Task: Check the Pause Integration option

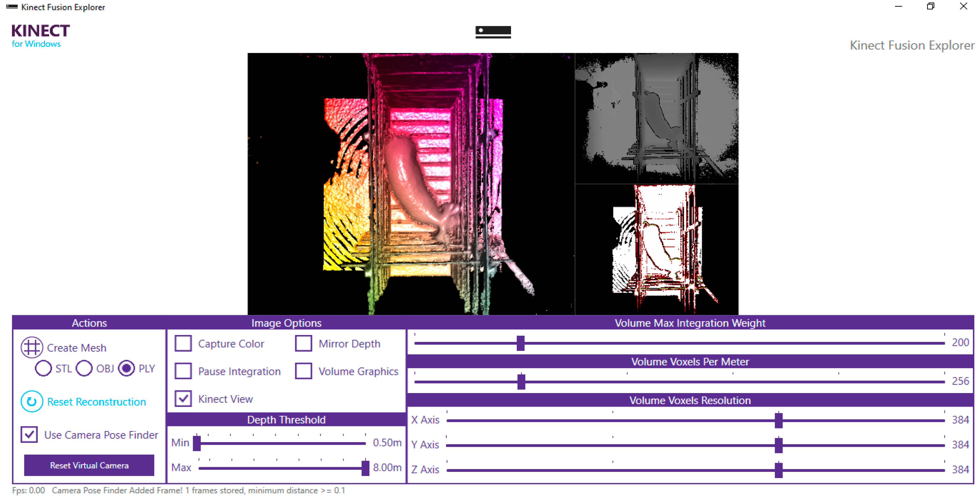Action: tap(183, 371)
